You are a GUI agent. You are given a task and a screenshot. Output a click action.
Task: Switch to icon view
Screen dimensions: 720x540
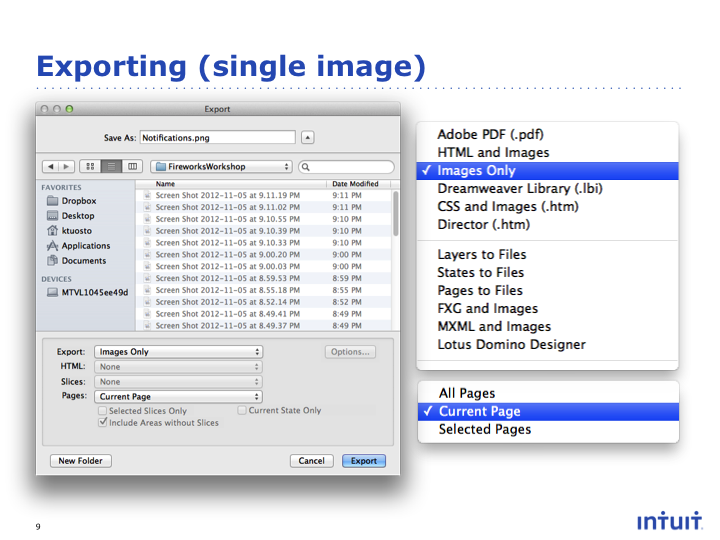[90, 166]
